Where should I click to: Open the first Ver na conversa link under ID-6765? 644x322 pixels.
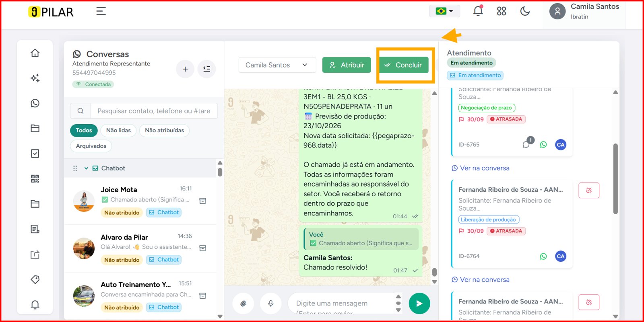(481, 168)
